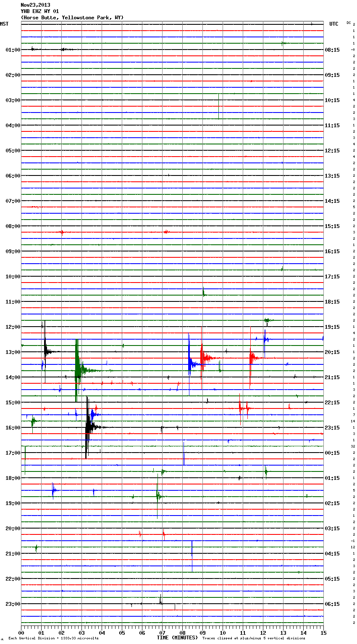This screenshot has width=357, height=644.
Task: Select the 12:00 MST time label
Action: [13, 327]
